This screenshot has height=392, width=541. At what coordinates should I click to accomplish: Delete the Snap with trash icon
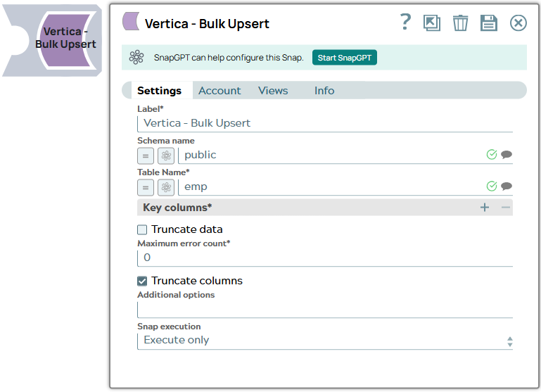point(460,23)
